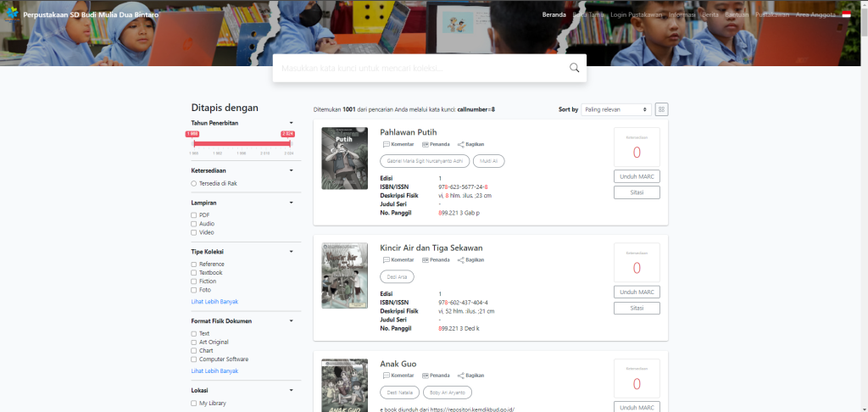This screenshot has width=868, height=412.
Task: Select Tersedia di Rak radio option
Action: tap(194, 183)
